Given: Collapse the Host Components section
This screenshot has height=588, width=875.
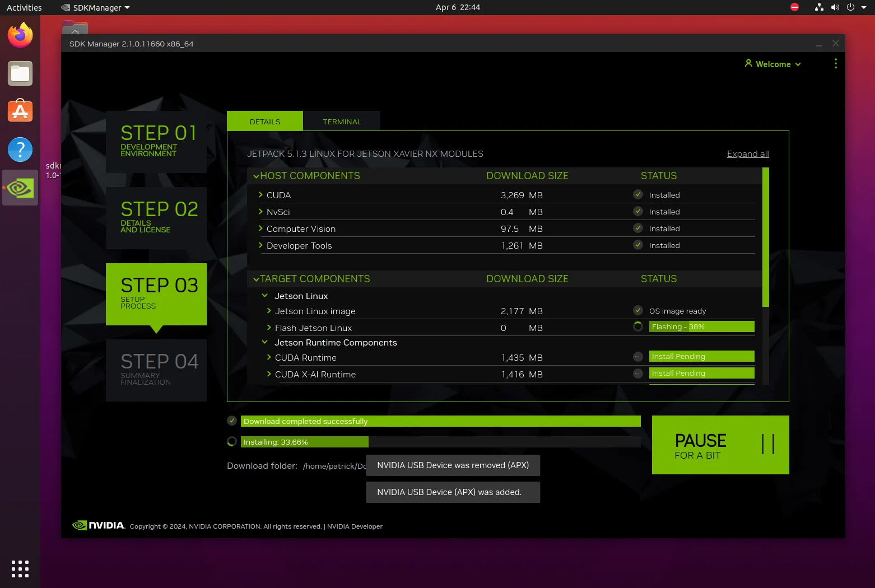Looking at the screenshot, I should point(256,176).
